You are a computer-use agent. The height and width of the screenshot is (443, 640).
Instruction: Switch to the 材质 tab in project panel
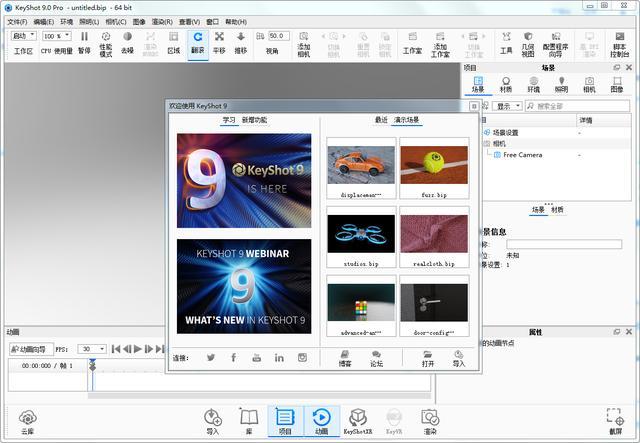pyautogui.click(x=506, y=84)
